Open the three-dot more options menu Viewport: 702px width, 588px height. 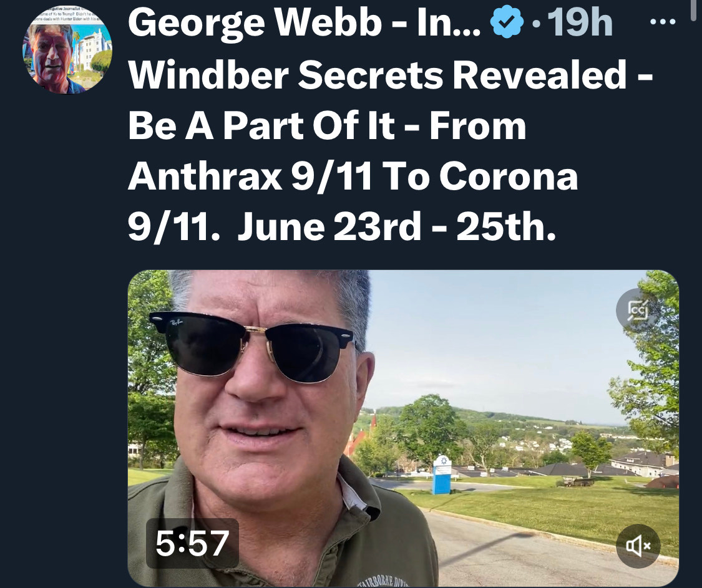coord(662,21)
